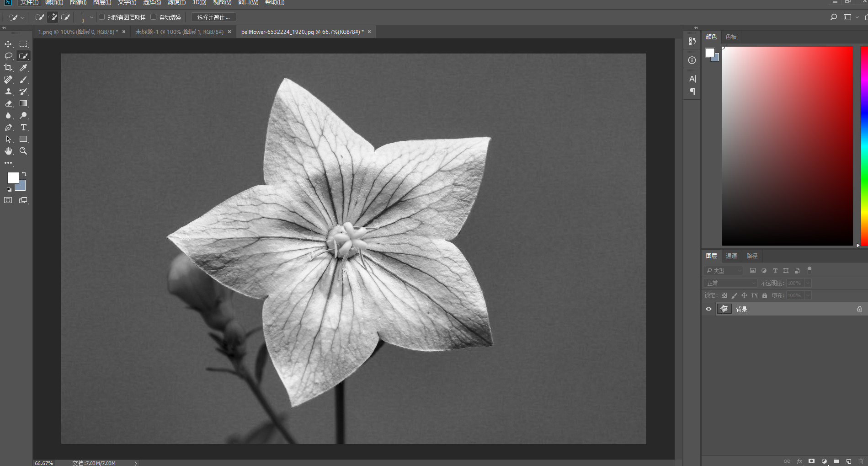
Task: Open the Paragraph panel icon
Action: [692, 91]
